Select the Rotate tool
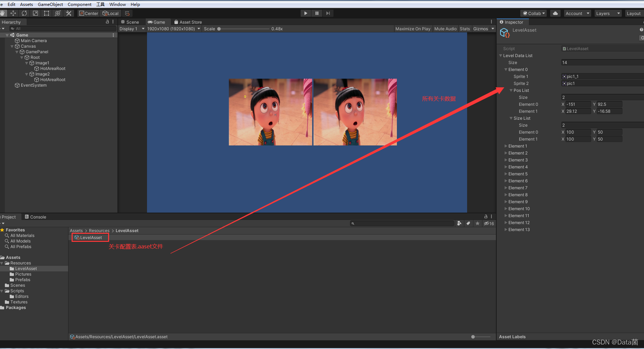Screen dimensions: 644x349 tap(24, 13)
